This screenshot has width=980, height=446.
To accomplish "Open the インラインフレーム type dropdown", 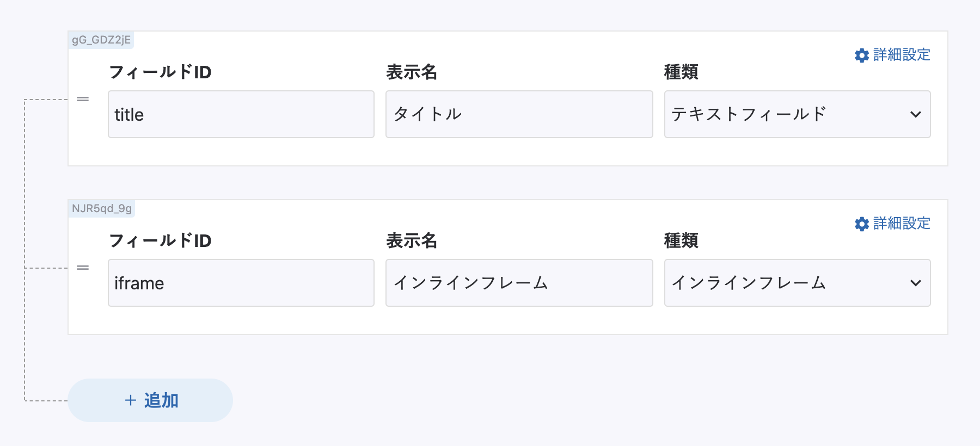I will [797, 283].
